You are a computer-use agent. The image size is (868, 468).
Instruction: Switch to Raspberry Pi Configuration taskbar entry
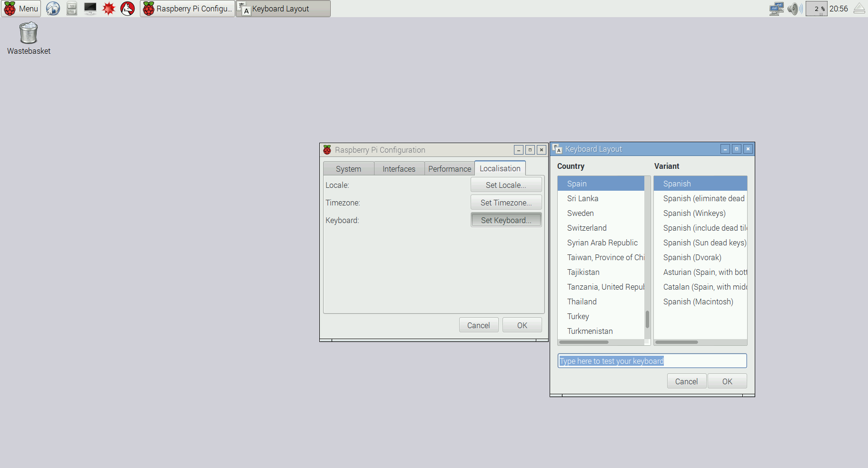187,9
